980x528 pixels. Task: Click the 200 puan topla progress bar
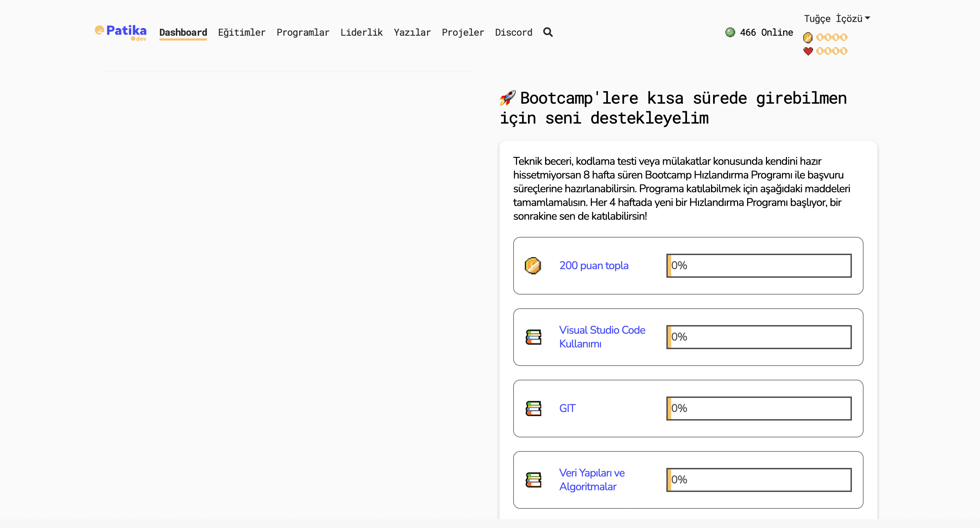[758, 265]
